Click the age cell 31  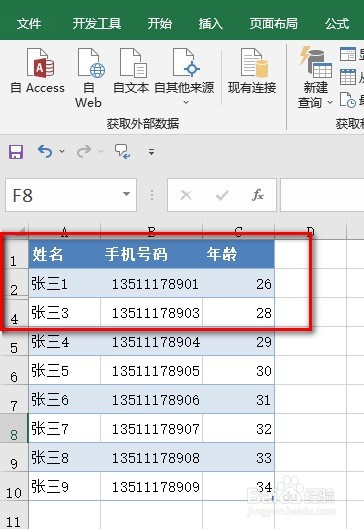point(239,399)
